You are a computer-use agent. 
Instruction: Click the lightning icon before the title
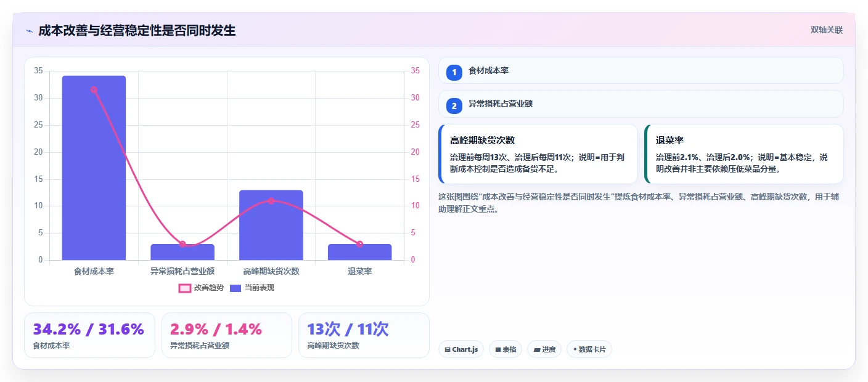[29, 31]
